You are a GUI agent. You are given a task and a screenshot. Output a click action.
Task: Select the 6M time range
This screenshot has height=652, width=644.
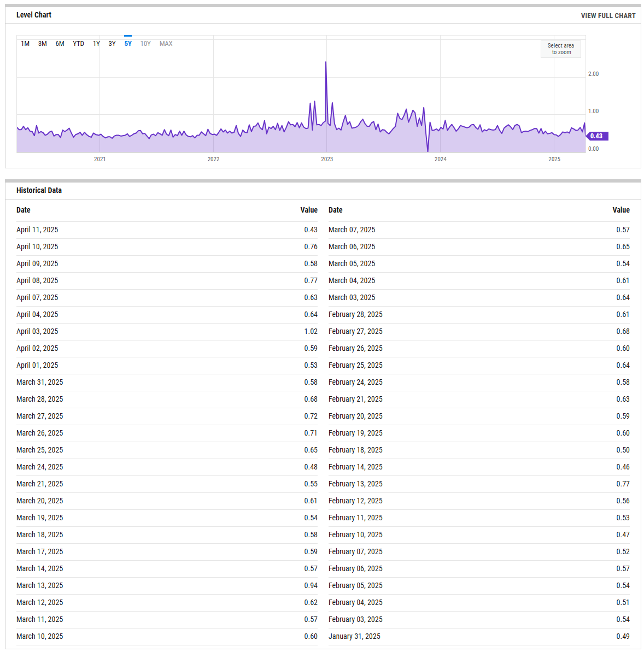pos(60,44)
